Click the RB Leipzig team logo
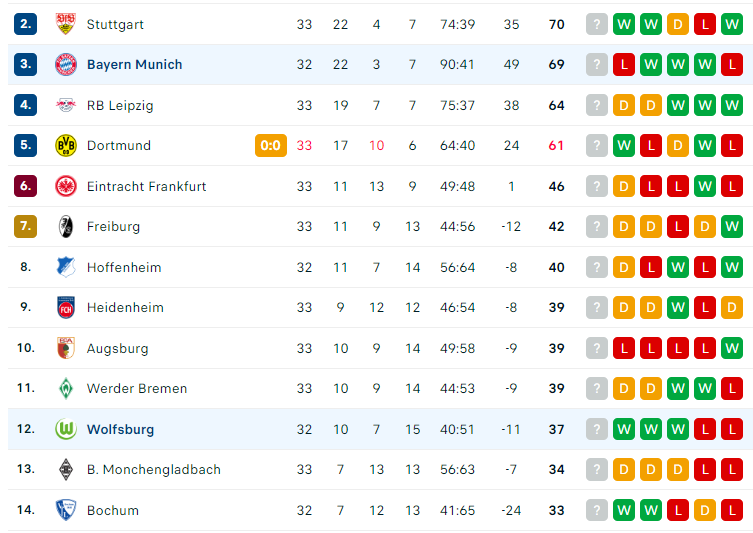Screen dimensions: 753x533 66,105
